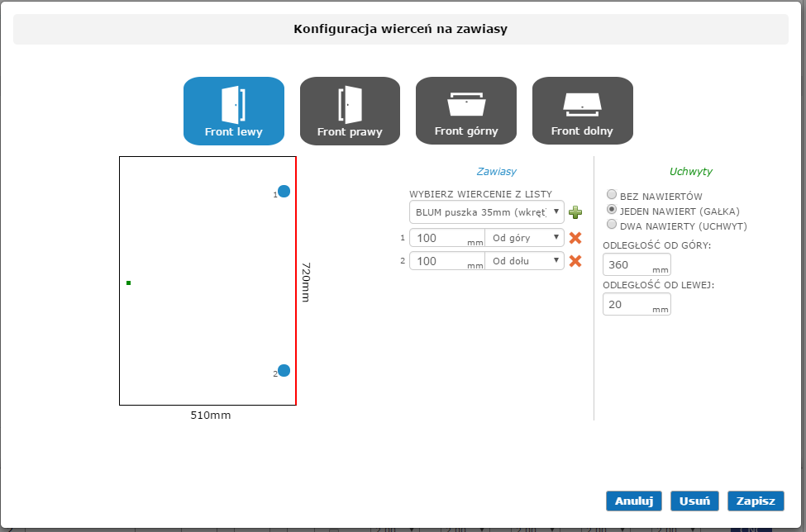Choose the Front górny flap option
Viewport: 806px width, 532px height.
point(466,111)
